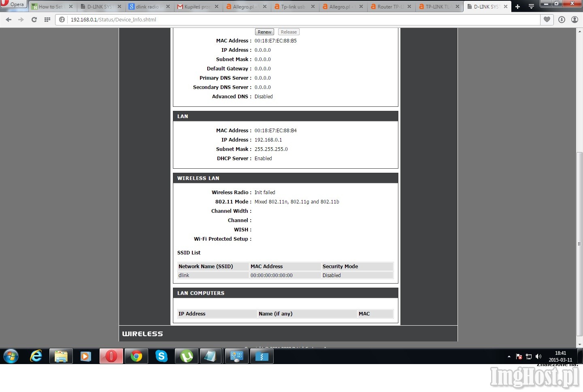Click the 'Mixed 802.11n, 802.11g and 802.11b' value
The width and height of the screenshot is (583, 392).
point(297,202)
